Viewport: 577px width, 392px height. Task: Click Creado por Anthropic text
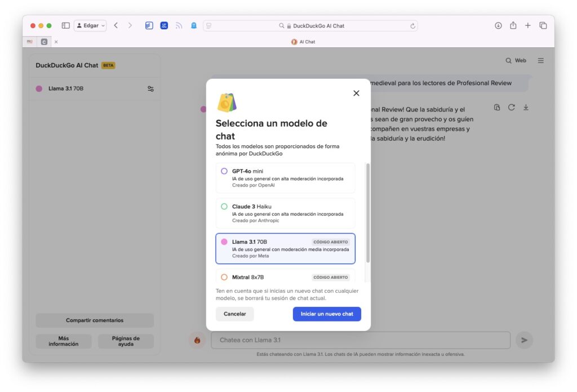coord(255,221)
